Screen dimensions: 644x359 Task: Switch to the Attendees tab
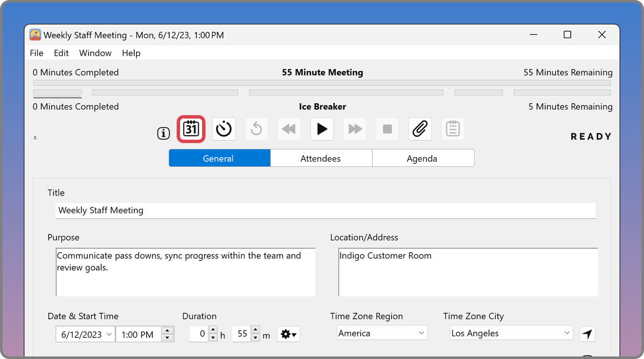pos(321,158)
